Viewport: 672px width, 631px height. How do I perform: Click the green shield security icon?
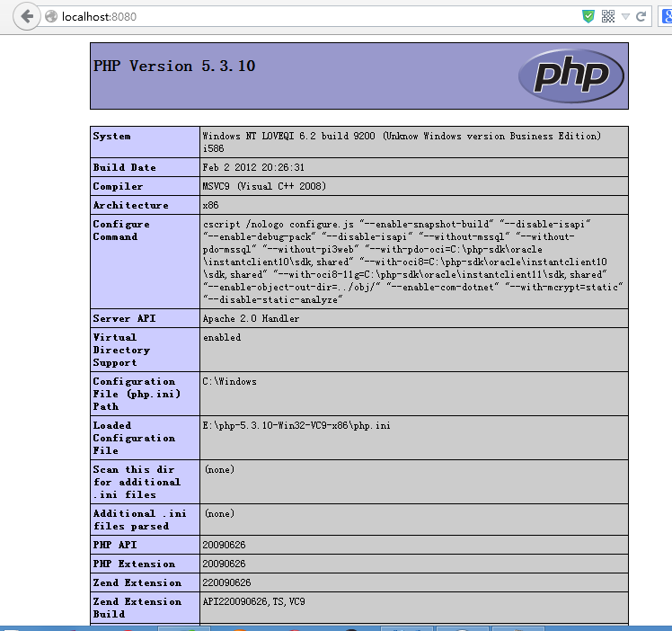coord(588,17)
